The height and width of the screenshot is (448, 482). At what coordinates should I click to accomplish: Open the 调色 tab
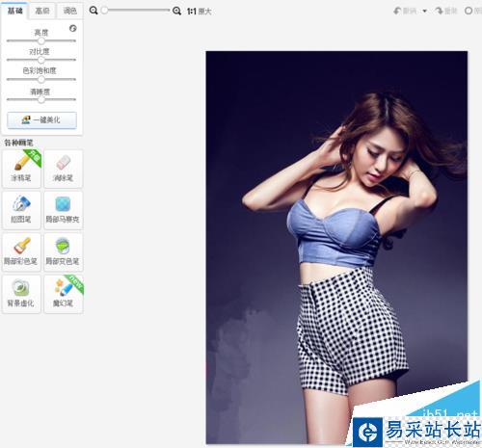pyautogui.click(x=70, y=11)
